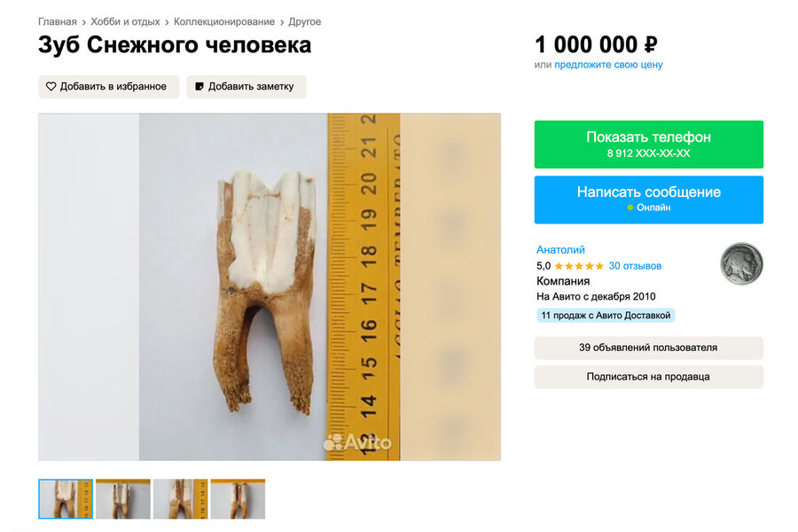Viewport: 798px width, 532px height.
Task: Open the Другое breadcrumb category
Action: [304, 22]
